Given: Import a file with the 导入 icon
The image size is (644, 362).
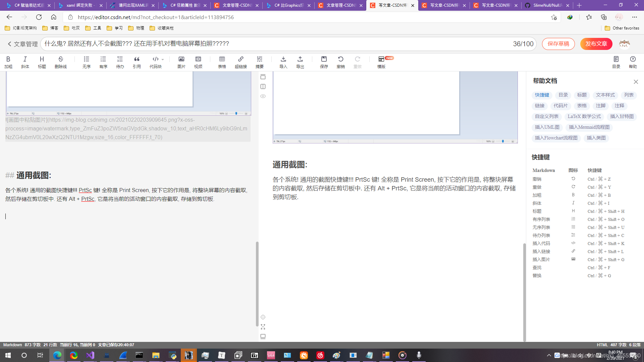Looking at the screenshot, I should (283, 62).
